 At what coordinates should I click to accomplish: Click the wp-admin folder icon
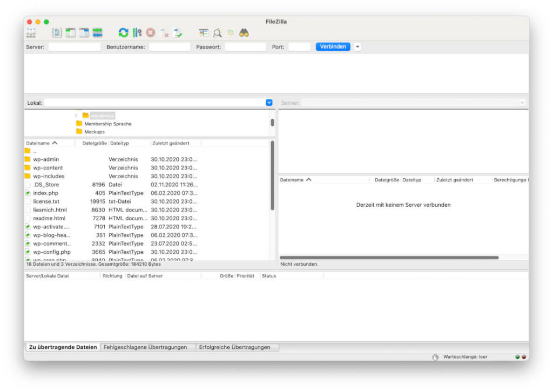(28, 159)
